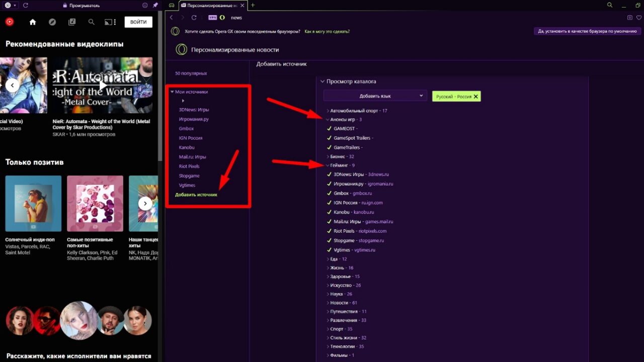Open YouTube Music home icon in sidebar player
644x362 pixels.
[33, 22]
